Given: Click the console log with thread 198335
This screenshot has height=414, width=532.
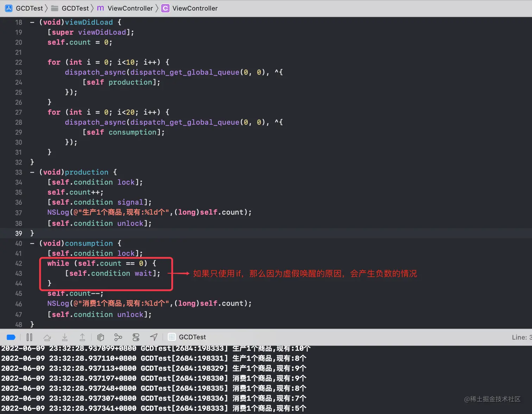Looking at the screenshot, I should tap(154, 388).
